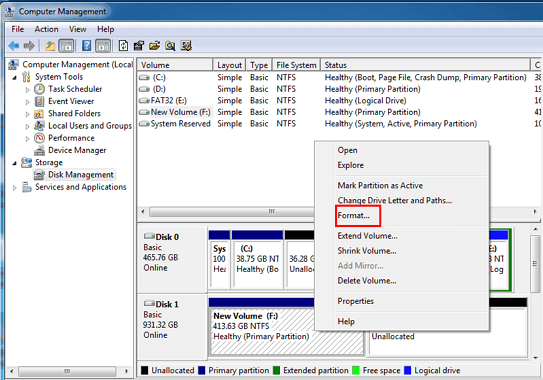Click the Services and Applications icon
The image size is (543, 380).
click(x=27, y=187)
